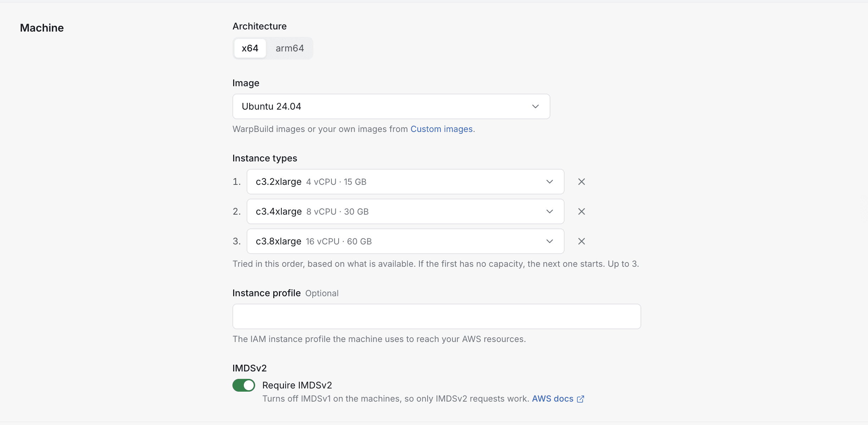Click the Instance types label
This screenshot has width=868, height=425.
point(265,158)
